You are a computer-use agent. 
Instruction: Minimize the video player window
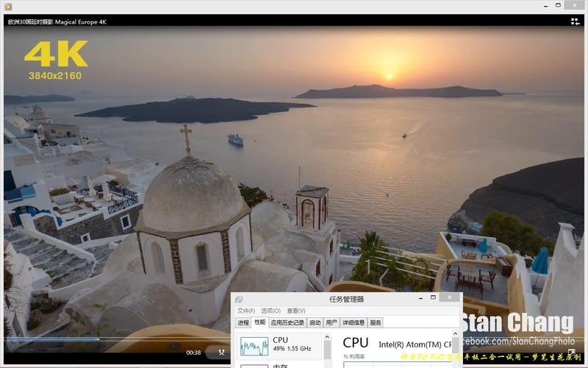(545, 6)
